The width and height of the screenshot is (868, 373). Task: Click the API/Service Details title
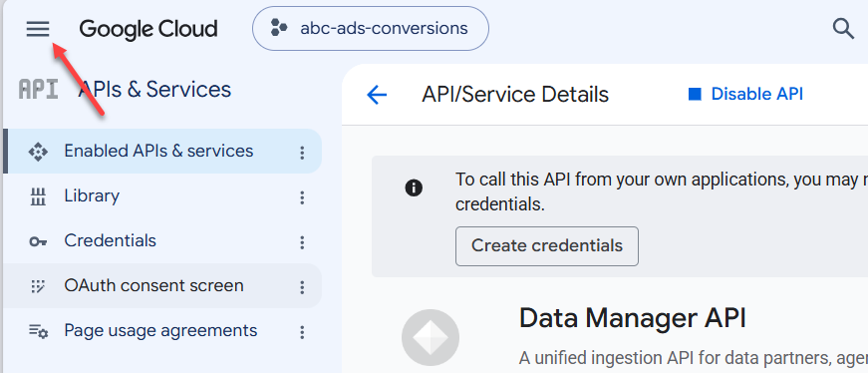point(515,95)
